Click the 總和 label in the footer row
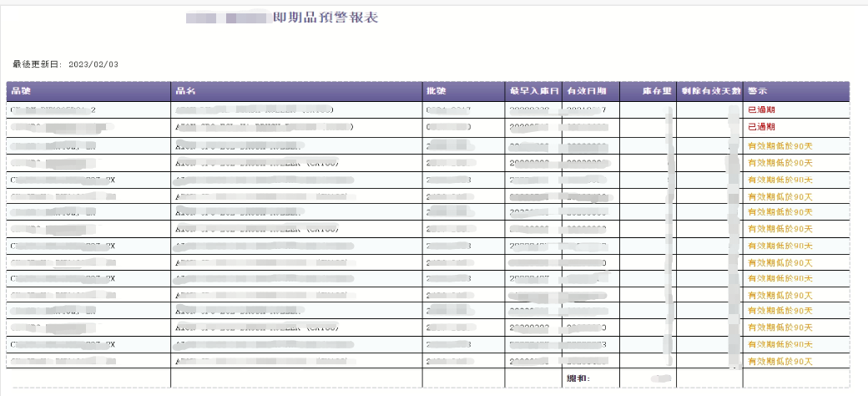 (578, 378)
